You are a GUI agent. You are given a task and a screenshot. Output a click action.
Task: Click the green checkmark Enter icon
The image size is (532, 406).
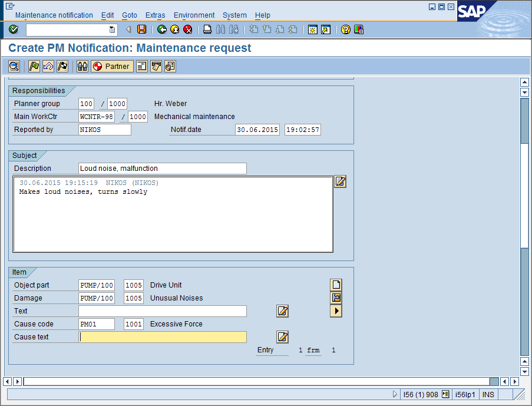tap(14, 29)
